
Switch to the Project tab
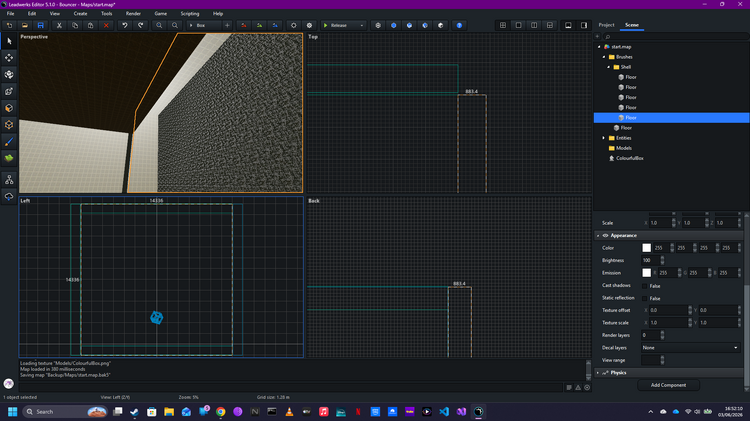coord(607,25)
